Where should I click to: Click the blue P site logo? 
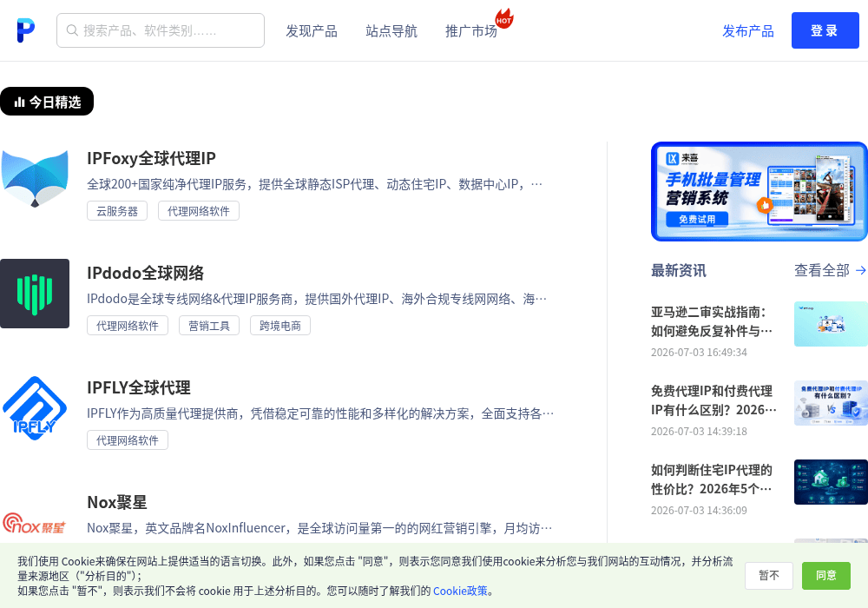point(25,30)
